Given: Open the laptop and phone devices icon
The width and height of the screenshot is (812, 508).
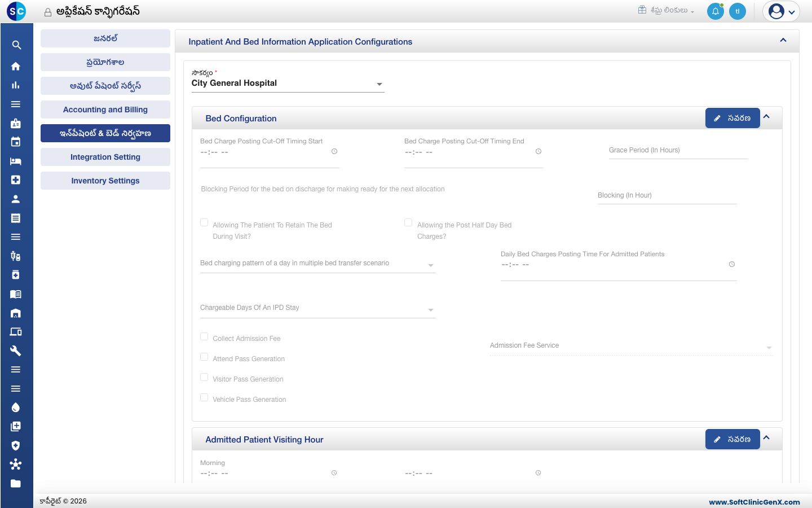Looking at the screenshot, I should [16, 332].
